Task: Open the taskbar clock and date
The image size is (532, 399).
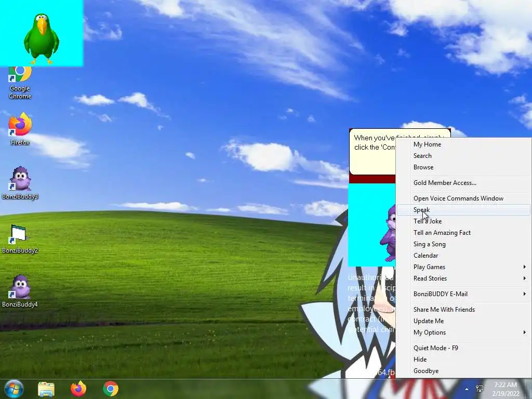Action: pos(506,389)
